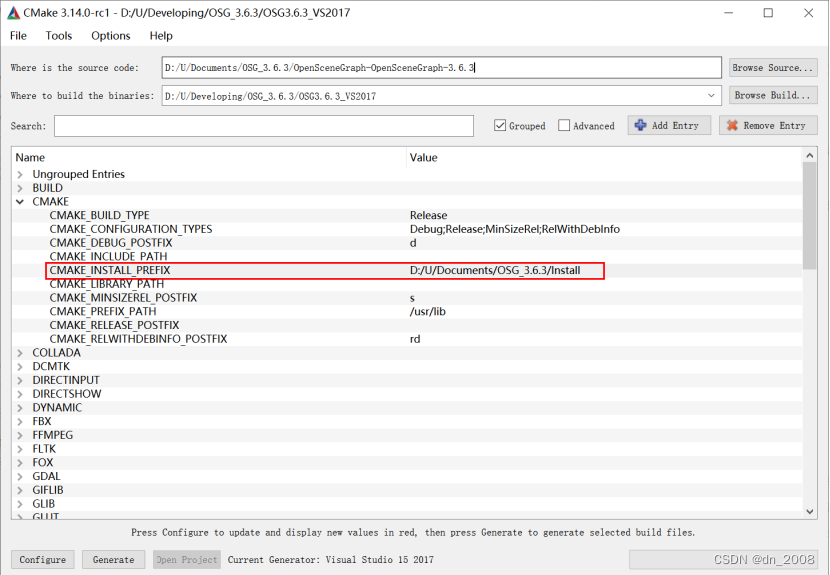Select the CMAKE_INSTALL_PREFIX entry
This screenshot has width=830, height=575.
tap(110, 271)
